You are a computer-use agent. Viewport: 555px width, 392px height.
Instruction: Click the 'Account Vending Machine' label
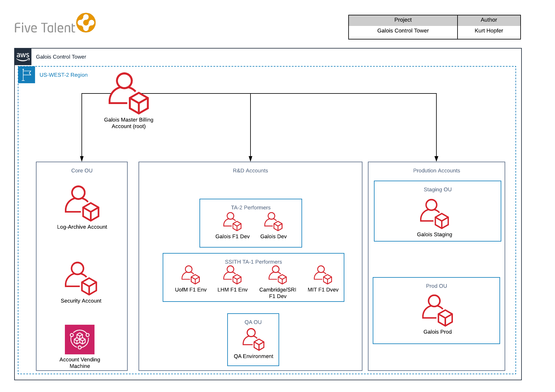[80, 363]
